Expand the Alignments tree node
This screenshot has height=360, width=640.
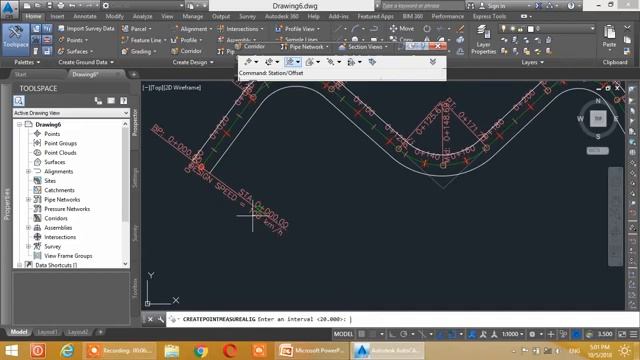(x=29, y=171)
